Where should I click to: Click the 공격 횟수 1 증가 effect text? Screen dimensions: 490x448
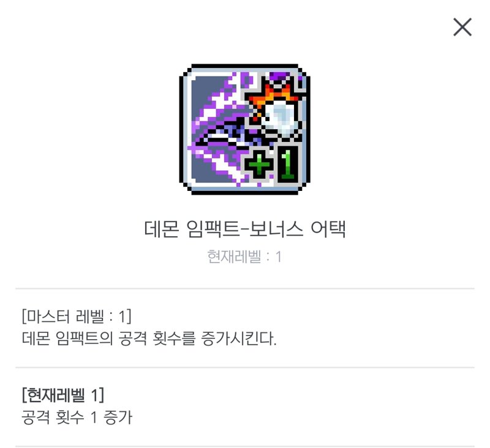(x=77, y=417)
